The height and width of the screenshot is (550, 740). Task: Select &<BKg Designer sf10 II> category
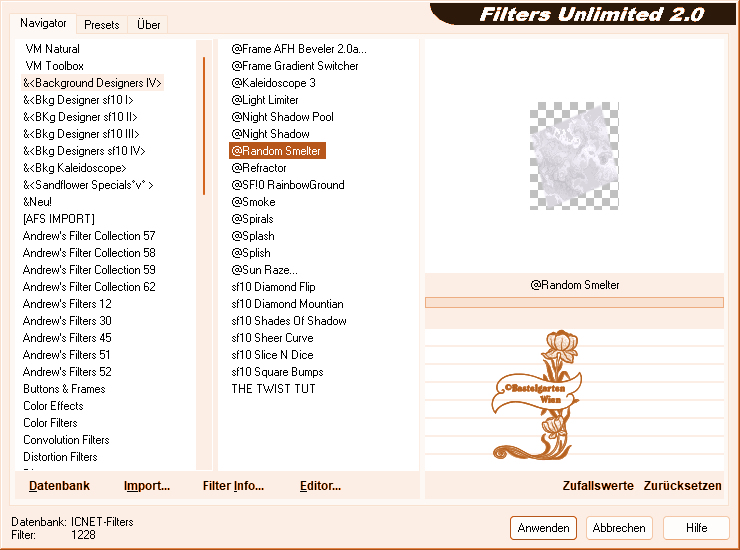point(80,117)
